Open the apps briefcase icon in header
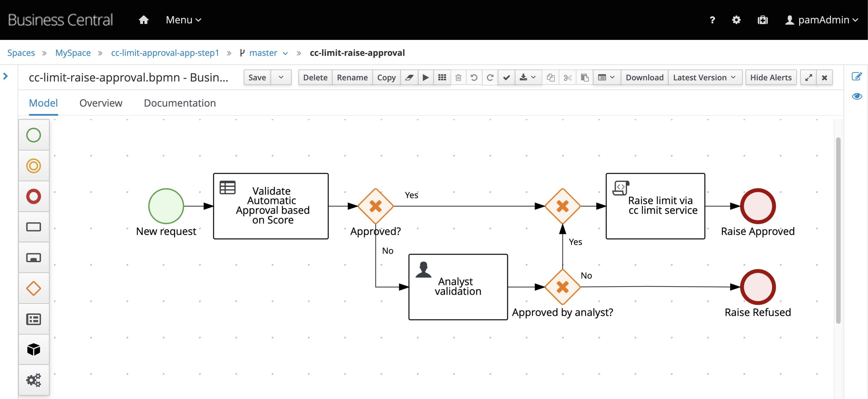Image resolution: width=868 pixels, height=399 pixels. click(763, 20)
